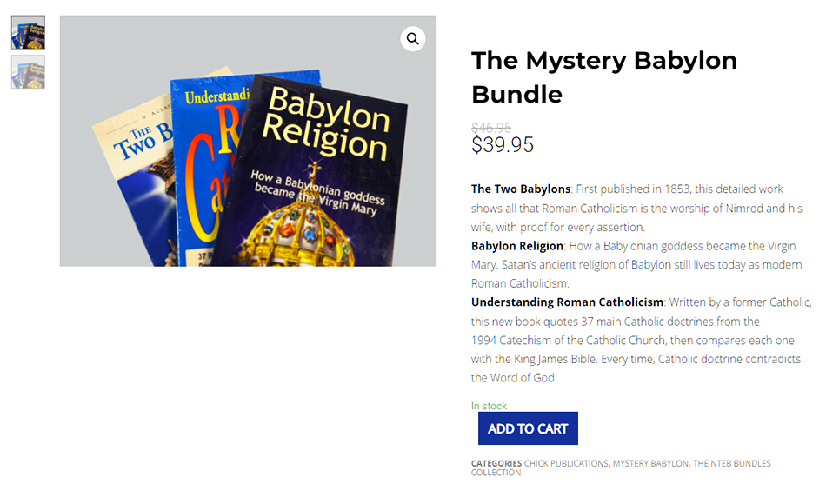Click the bold The Two Babylons heading
Viewport: 826px width, 504px height.
tap(521, 189)
